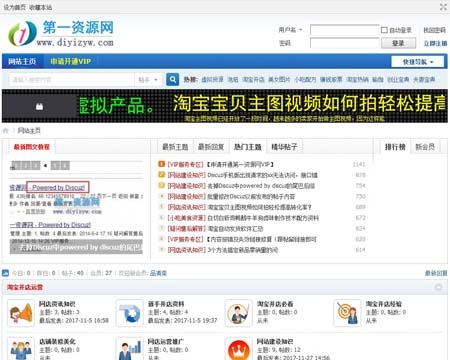Click the 网站建设知识 crown forum icon

click(239, 349)
